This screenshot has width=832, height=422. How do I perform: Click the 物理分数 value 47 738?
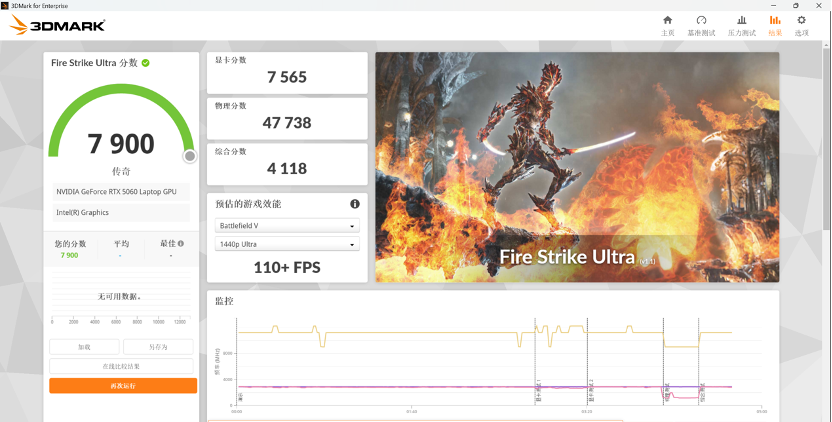(x=287, y=123)
